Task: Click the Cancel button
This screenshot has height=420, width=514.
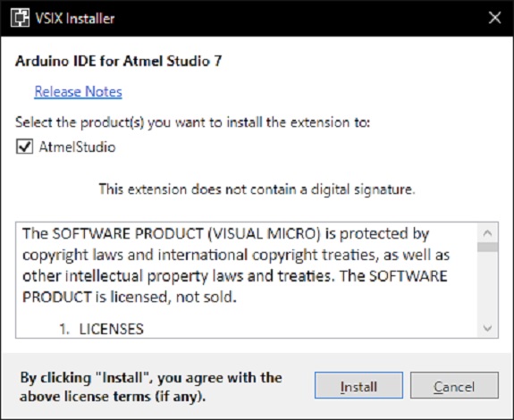Action: tap(454, 385)
